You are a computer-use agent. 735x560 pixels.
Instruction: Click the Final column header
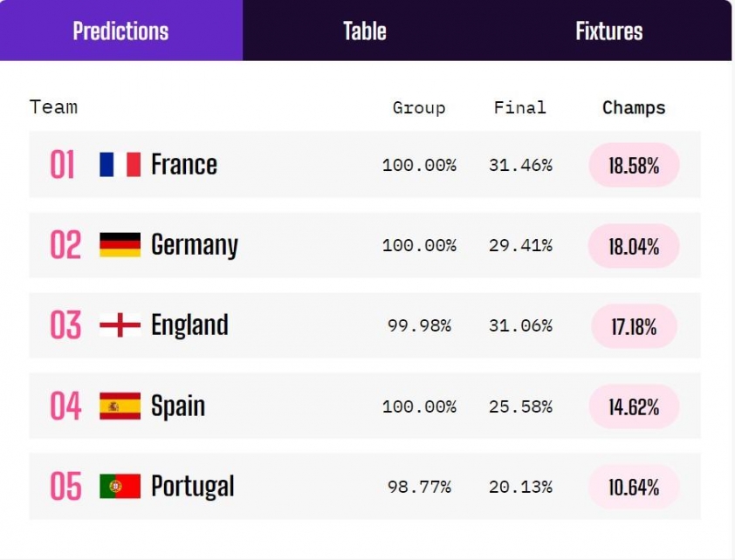click(520, 107)
